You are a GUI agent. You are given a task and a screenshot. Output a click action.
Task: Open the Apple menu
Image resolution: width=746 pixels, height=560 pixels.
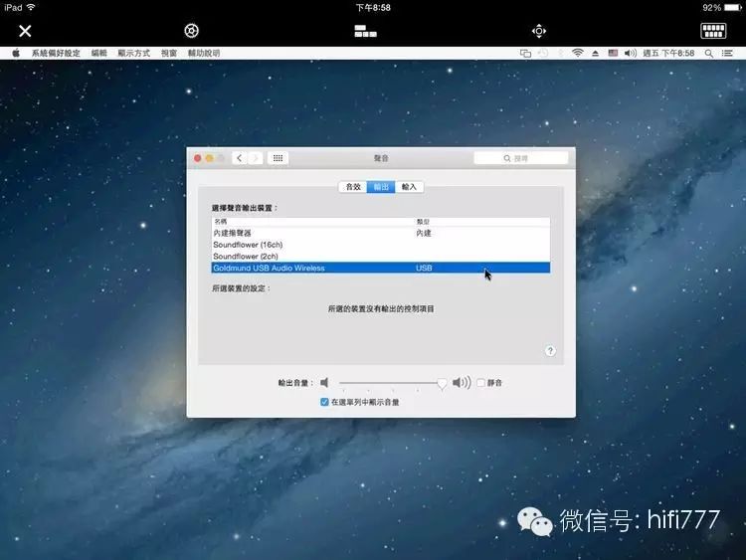tap(16, 53)
